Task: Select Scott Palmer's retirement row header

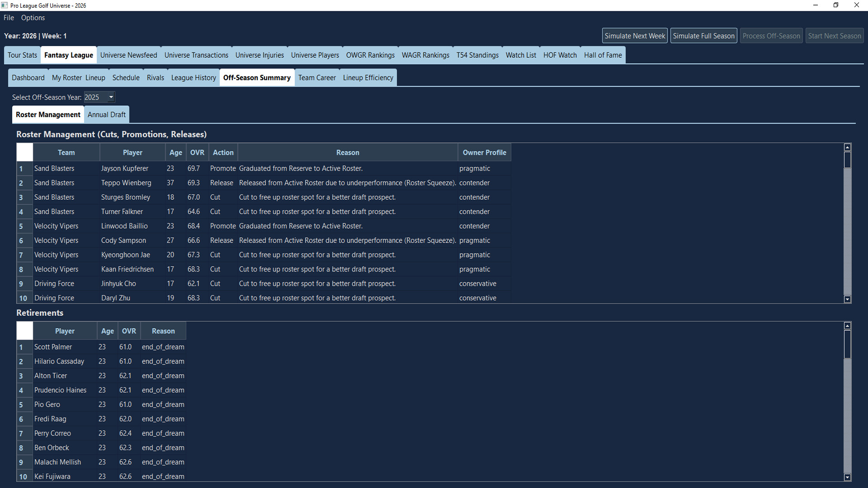Action: coord(24,347)
